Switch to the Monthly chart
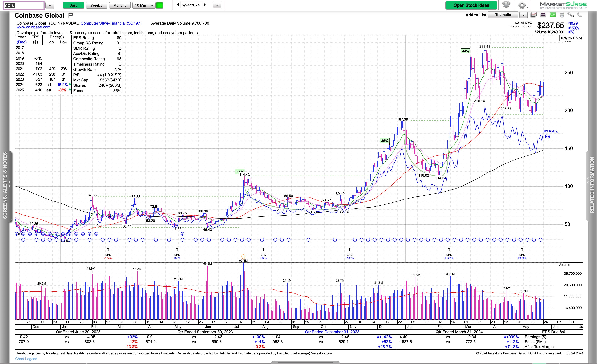 click(x=120, y=5)
